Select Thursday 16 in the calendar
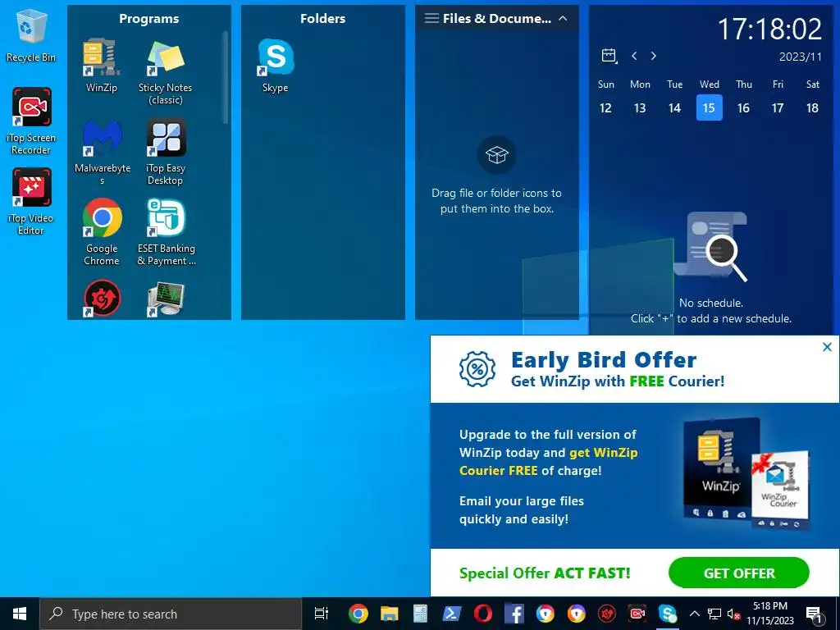Image resolution: width=840 pixels, height=630 pixels. (x=743, y=107)
